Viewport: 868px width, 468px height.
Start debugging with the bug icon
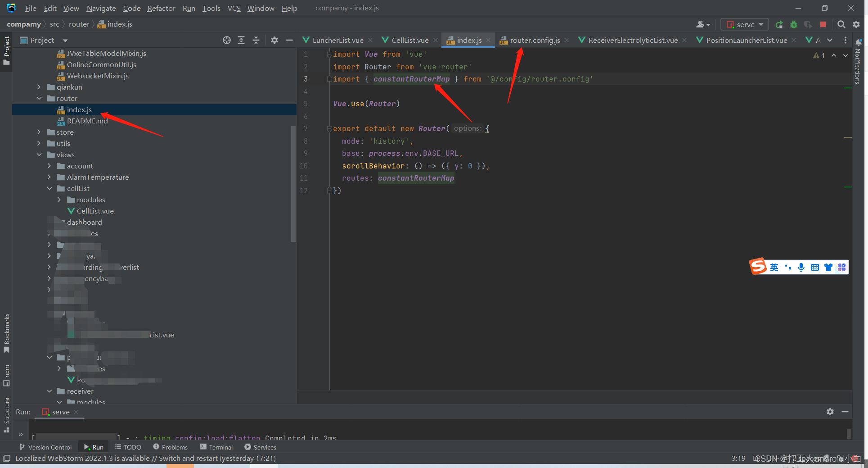coord(794,24)
